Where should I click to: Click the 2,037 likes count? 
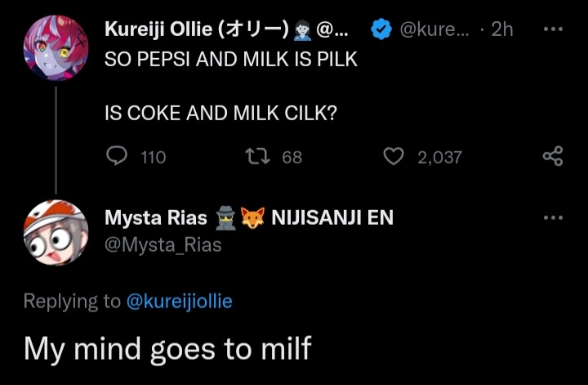439,157
